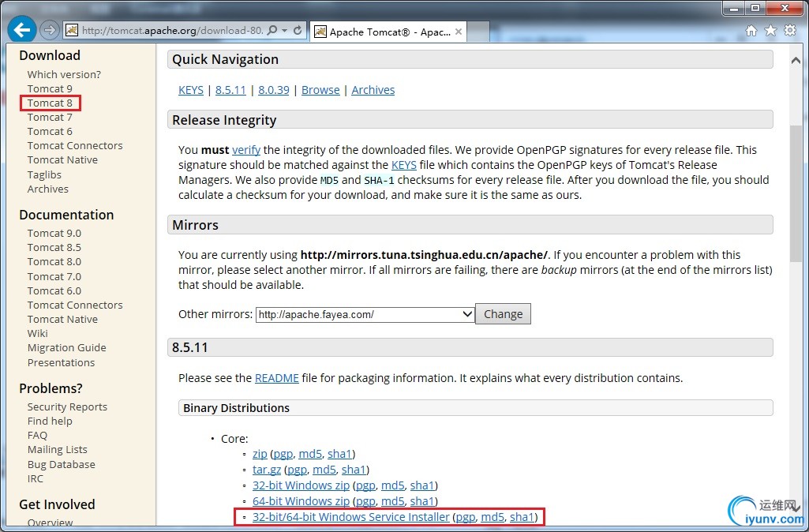Image resolution: width=809 pixels, height=532 pixels.
Task: Jump to 8.5.11 in Quick Navigation
Action: (230, 90)
